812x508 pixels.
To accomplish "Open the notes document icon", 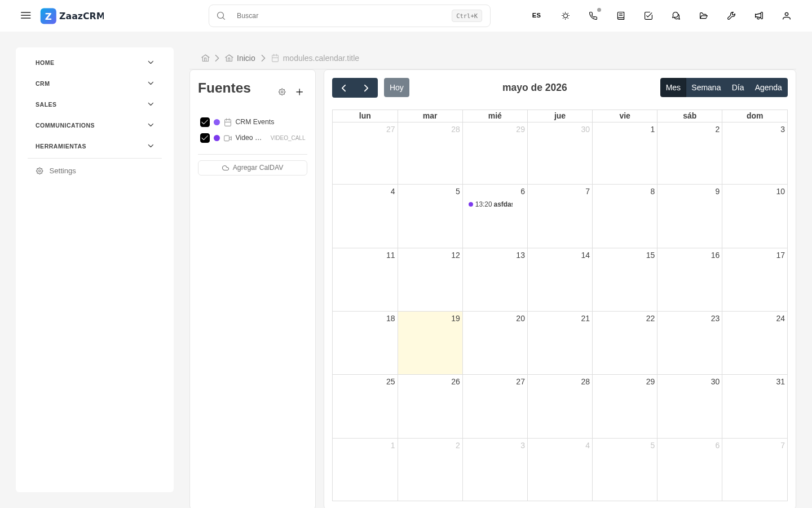I will point(621,16).
